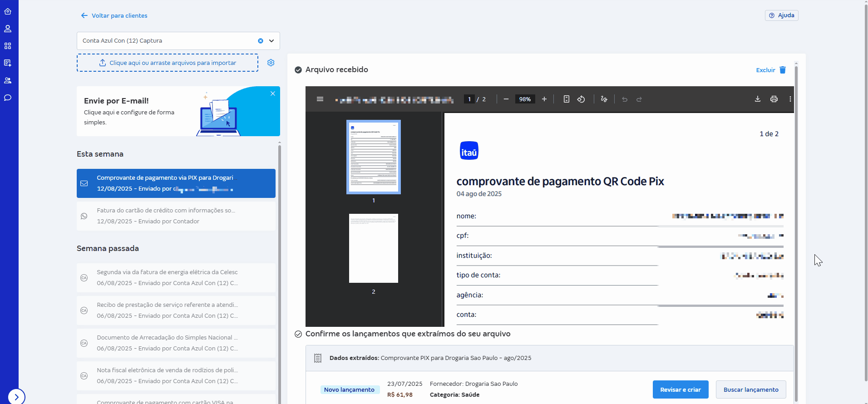Click Revisar e criar button
The image size is (868, 404).
tap(681, 389)
